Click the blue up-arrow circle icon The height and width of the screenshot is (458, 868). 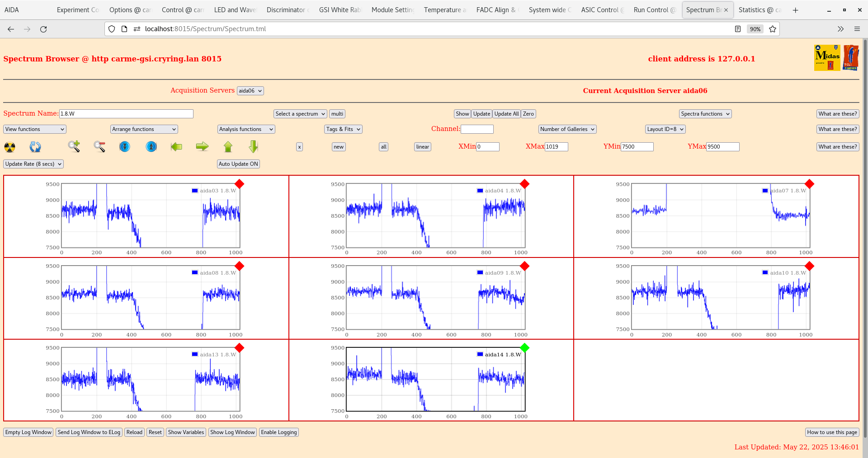(151, 147)
